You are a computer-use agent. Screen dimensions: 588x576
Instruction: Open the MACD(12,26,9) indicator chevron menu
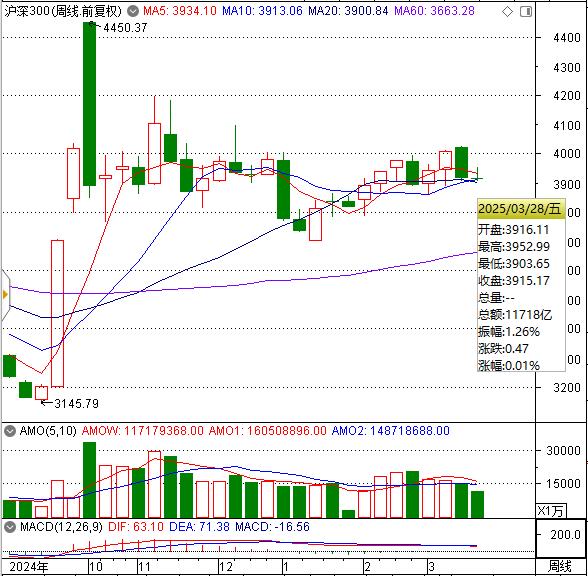[x=10, y=527]
